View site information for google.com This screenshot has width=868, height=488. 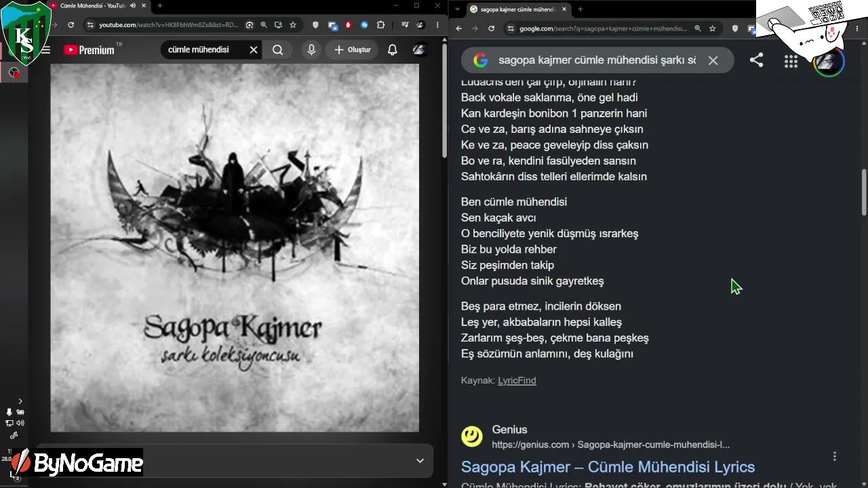[x=510, y=28]
